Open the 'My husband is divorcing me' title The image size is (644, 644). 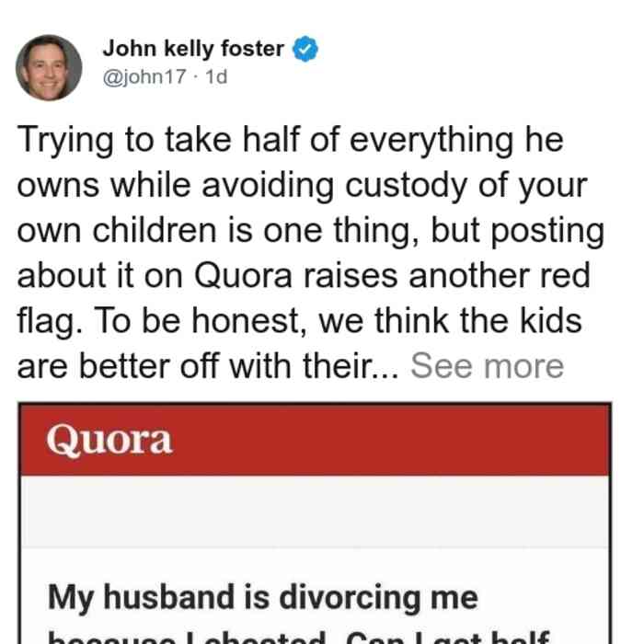[x=263, y=598]
